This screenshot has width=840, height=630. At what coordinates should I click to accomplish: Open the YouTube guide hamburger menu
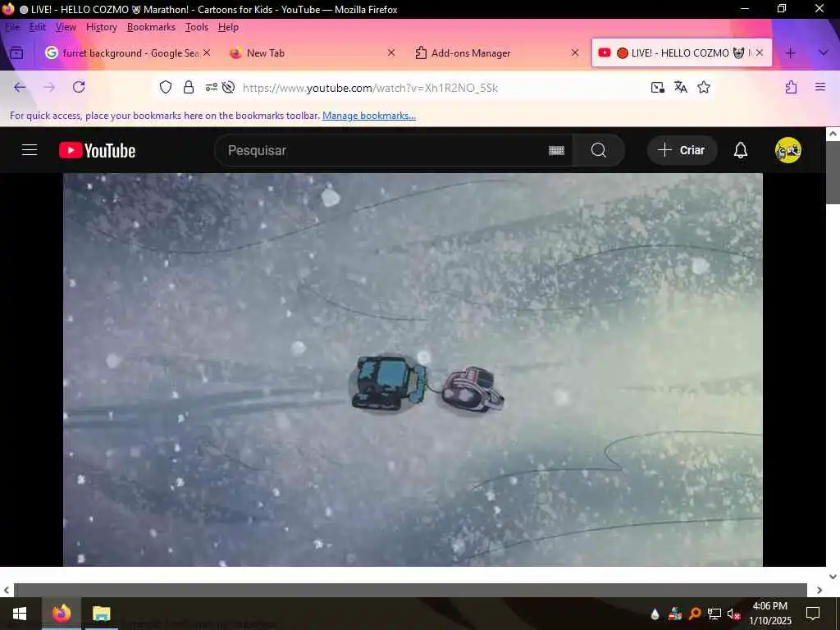click(x=30, y=150)
